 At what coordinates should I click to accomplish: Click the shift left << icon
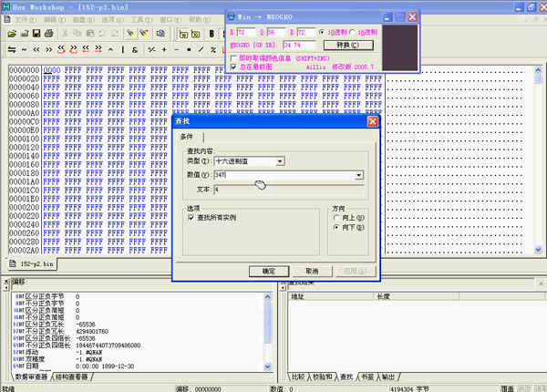pyautogui.click(x=36, y=49)
